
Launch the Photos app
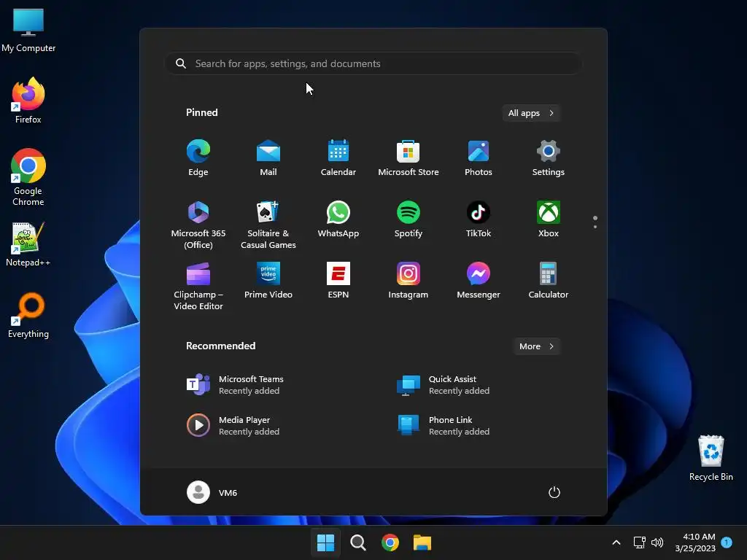point(479,158)
